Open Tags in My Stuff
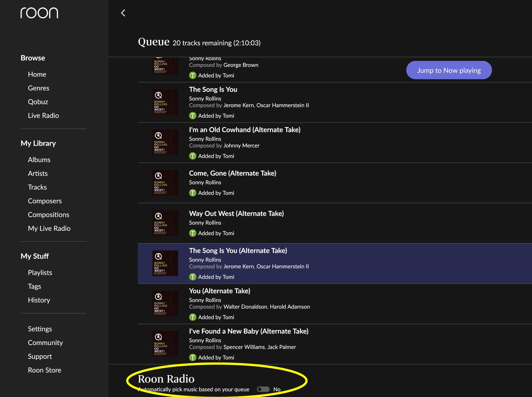The image size is (532, 397). (34, 286)
